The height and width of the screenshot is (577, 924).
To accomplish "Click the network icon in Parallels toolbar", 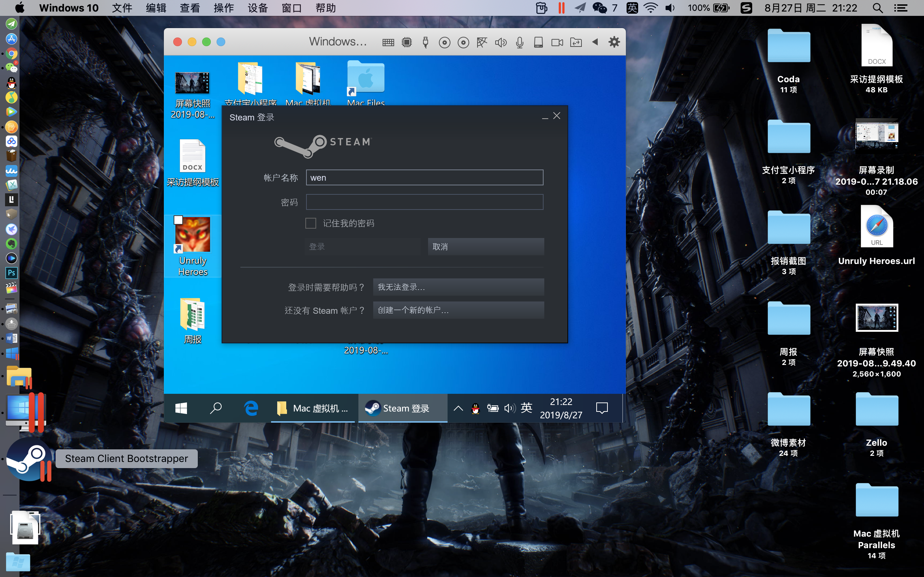I will pyautogui.click(x=482, y=42).
